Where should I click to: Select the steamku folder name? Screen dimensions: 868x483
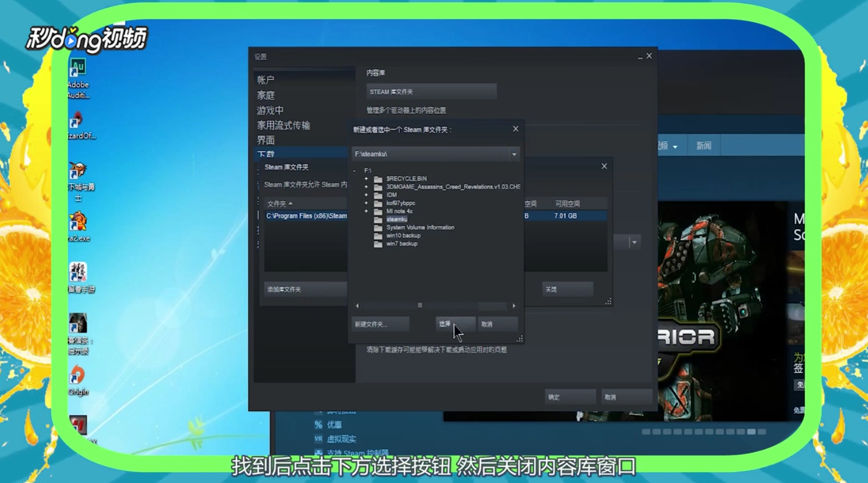[x=397, y=219]
